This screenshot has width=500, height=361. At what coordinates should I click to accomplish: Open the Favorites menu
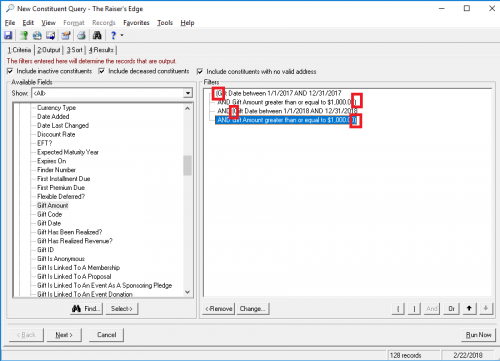pyautogui.click(x=136, y=23)
